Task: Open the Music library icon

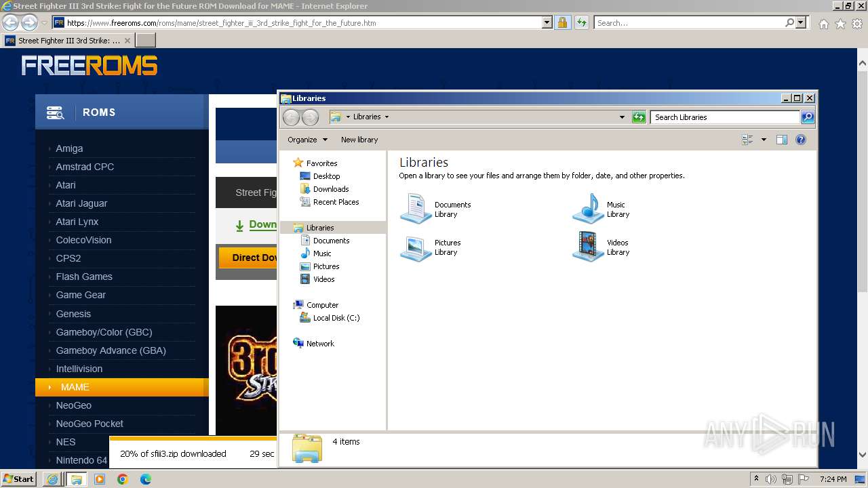Action: (588, 209)
